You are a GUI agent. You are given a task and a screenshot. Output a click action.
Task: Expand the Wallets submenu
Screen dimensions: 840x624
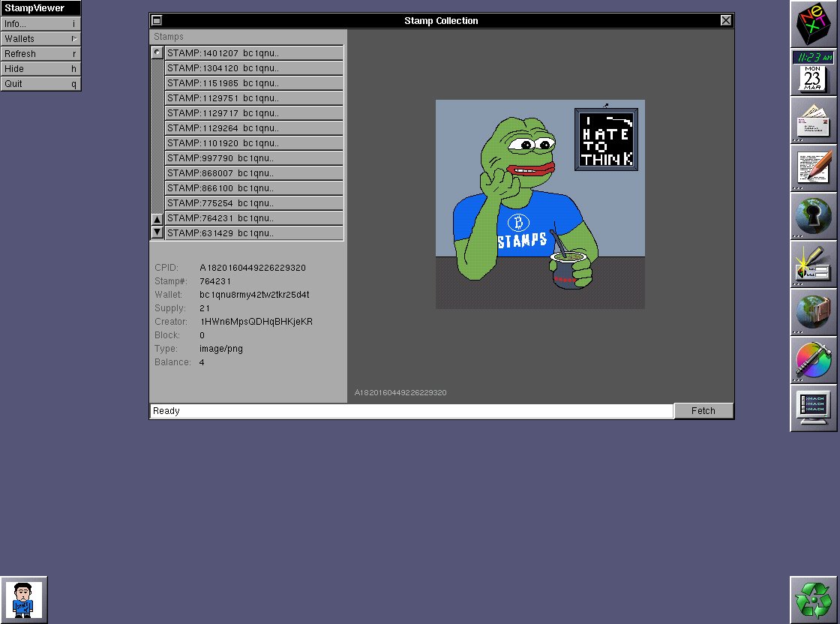[x=40, y=38]
